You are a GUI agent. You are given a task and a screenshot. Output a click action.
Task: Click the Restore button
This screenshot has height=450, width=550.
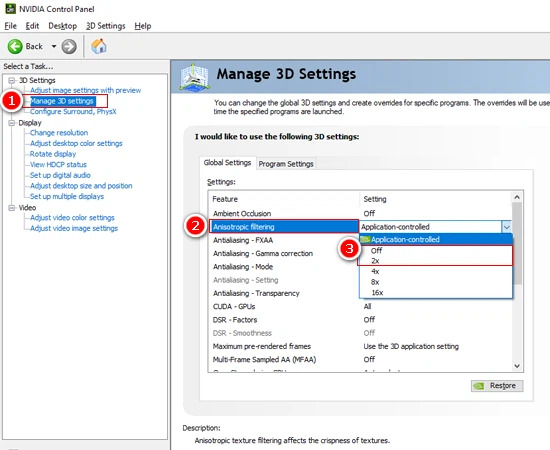click(x=497, y=386)
